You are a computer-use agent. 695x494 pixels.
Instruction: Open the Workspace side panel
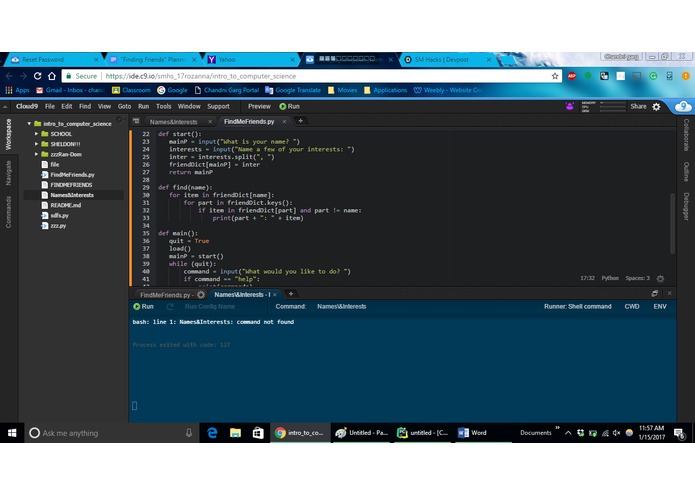pyautogui.click(x=8, y=135)
